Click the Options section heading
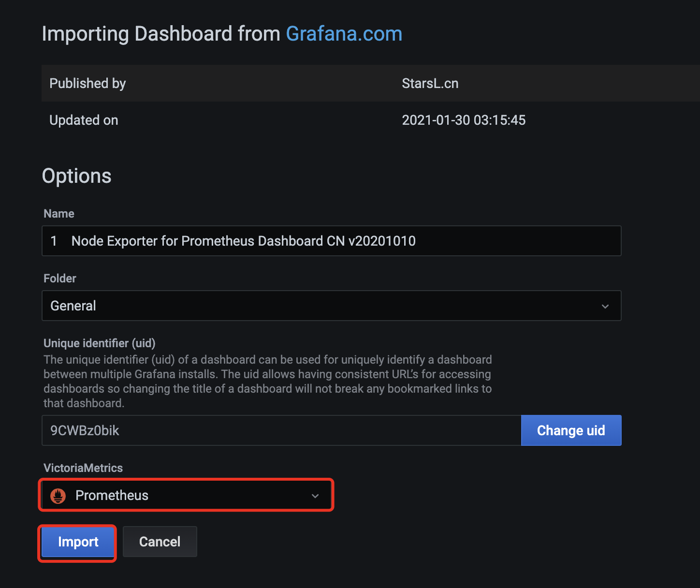 pos(77,176)
